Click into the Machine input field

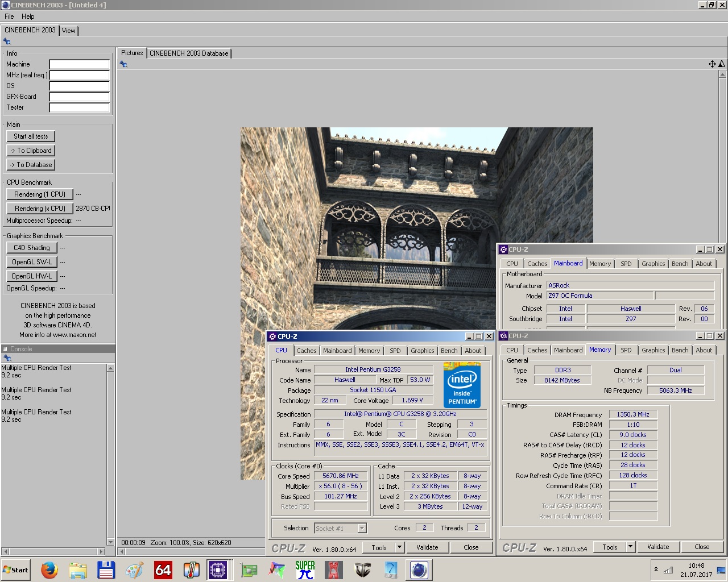pos(79,64)
